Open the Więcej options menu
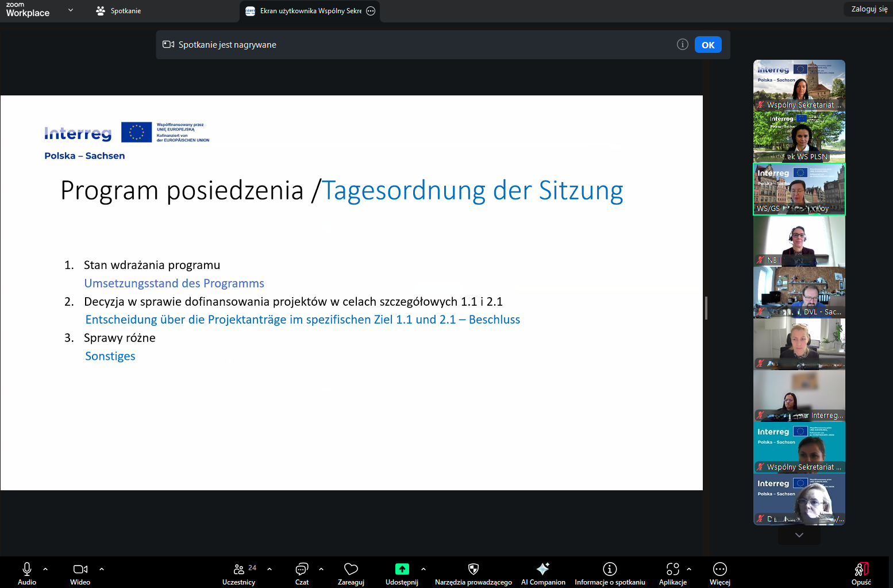The image size is (893, 588). [x=719, y=573]
